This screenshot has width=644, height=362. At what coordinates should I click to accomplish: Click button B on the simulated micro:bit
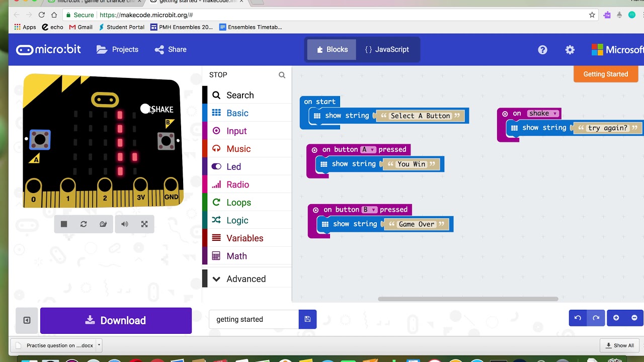tap(166, 141)
